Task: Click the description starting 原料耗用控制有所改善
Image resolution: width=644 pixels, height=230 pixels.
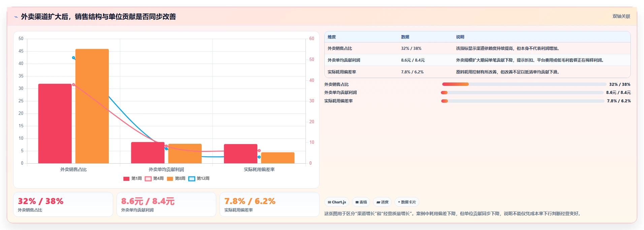Action: [x=508, y=72]
